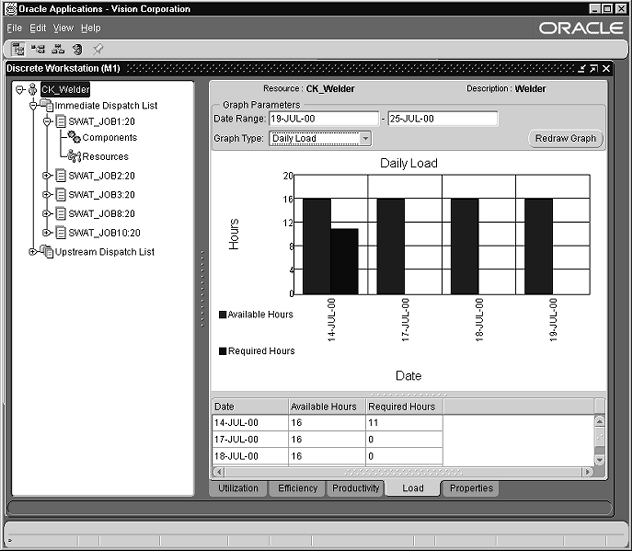
Task: Expand the SWAT_JOB8:20 node
Action: [x=47, y=214]
